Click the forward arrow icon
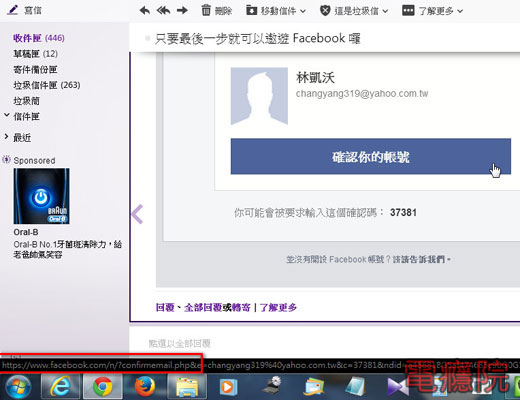520x400 pixels. pos(182,11)
